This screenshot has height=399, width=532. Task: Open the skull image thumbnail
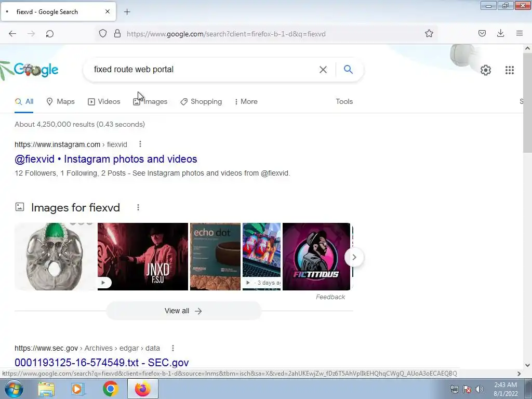point(55,257)
